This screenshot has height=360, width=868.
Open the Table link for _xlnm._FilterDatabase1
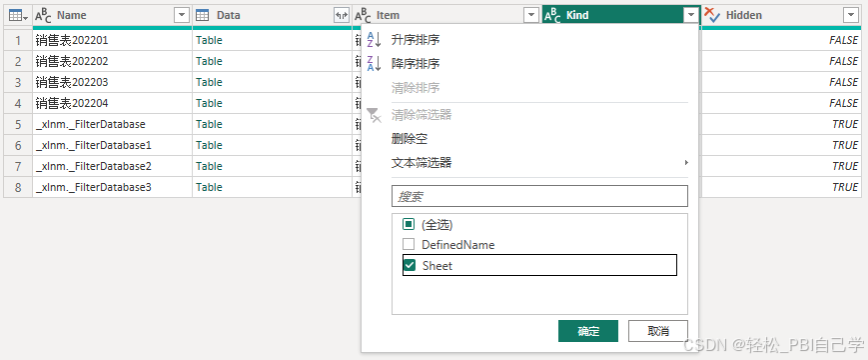(x=209, y=145)
